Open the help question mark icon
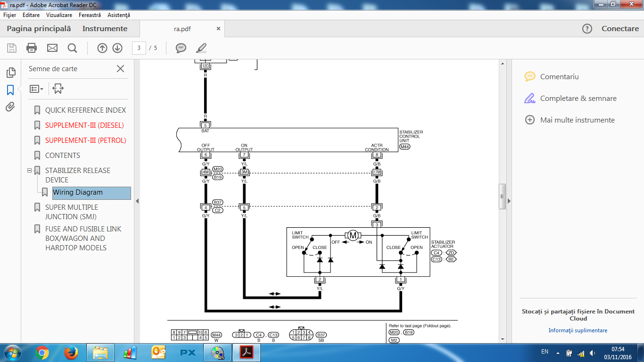This screenshot has height=362, width=644. coord(587,29)
